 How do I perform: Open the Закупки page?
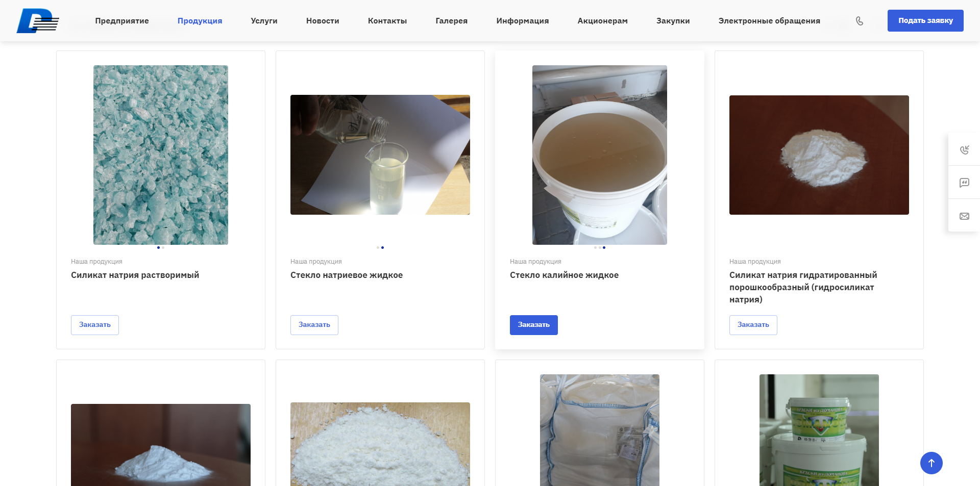673,21
